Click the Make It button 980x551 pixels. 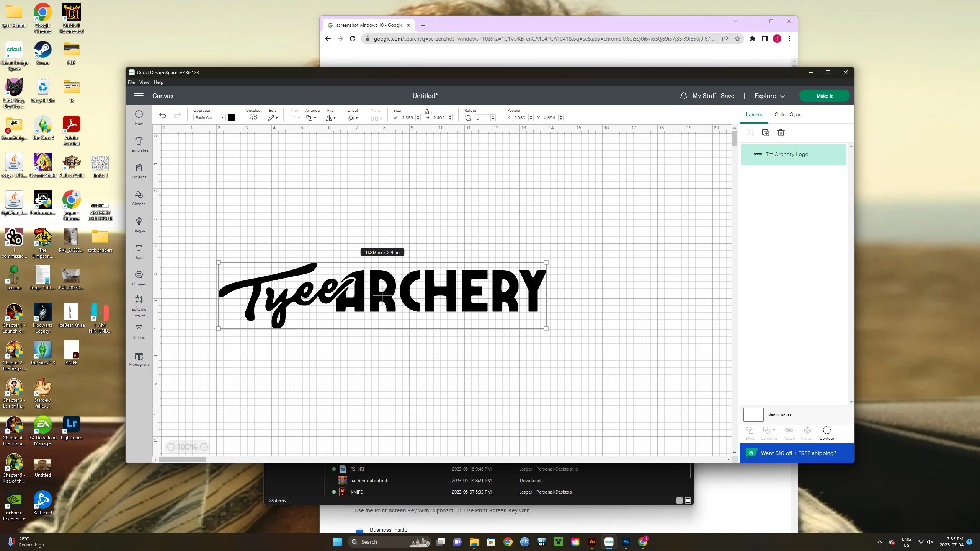click(824, 96)
